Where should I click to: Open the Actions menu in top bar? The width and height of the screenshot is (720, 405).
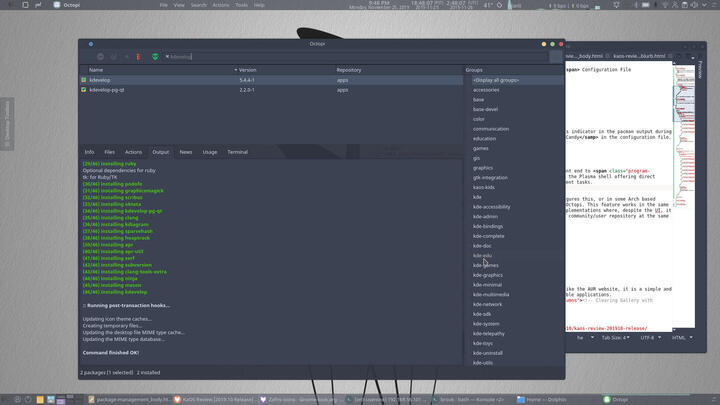[x=220, y=5]
